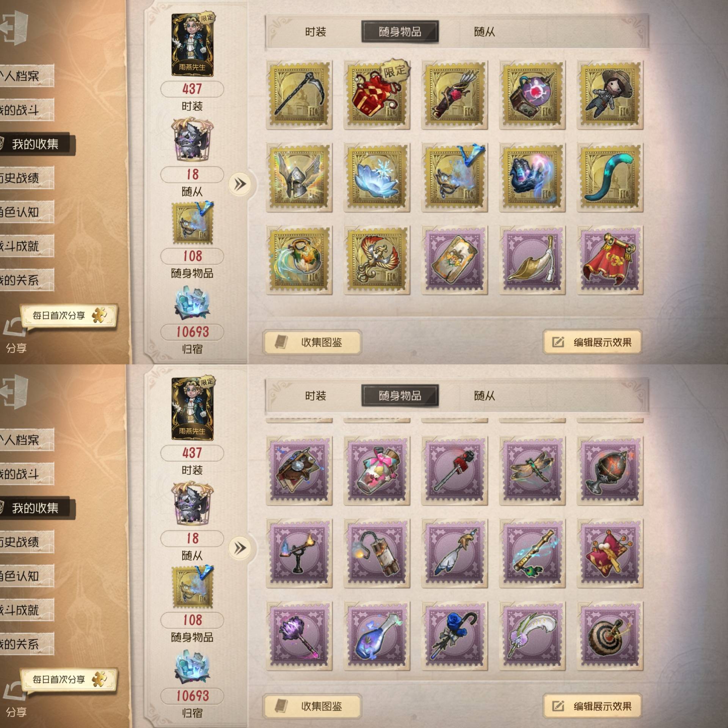Select the scythe accessory stamp
This screenshot has width=728, height=728.
tap(299, 95)
